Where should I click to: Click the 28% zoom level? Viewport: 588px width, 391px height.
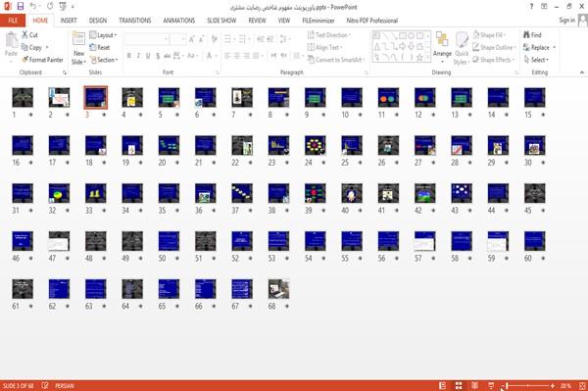565,386
